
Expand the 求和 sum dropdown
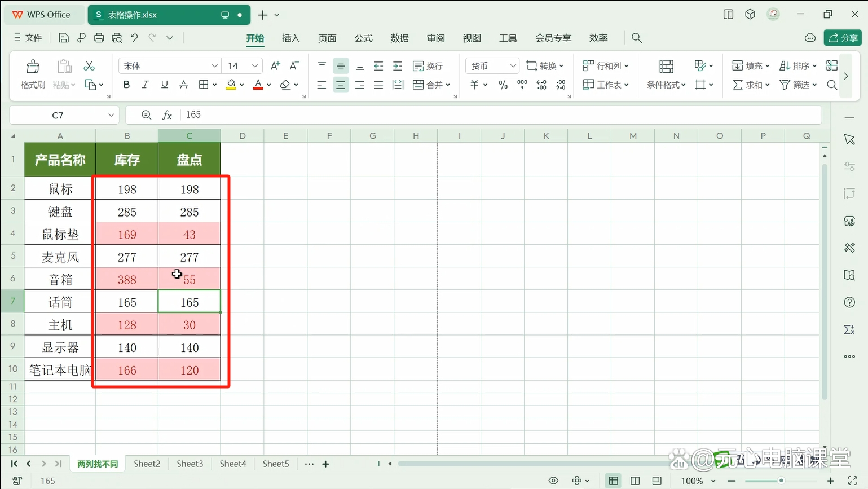click(767, 85)
